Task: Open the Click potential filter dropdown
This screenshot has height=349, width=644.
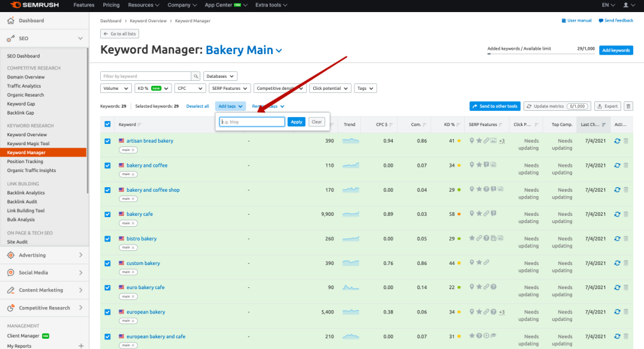Action: pos(330,89)
